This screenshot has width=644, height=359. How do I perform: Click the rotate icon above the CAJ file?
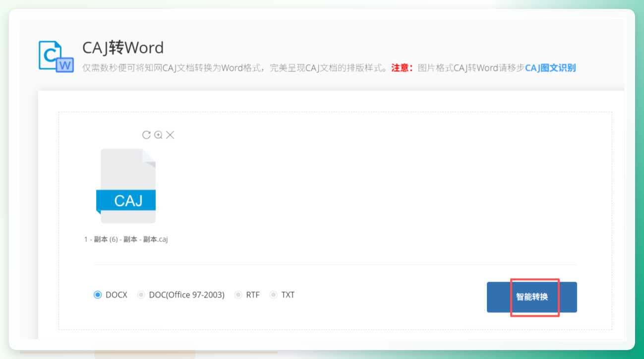(146, 135)
